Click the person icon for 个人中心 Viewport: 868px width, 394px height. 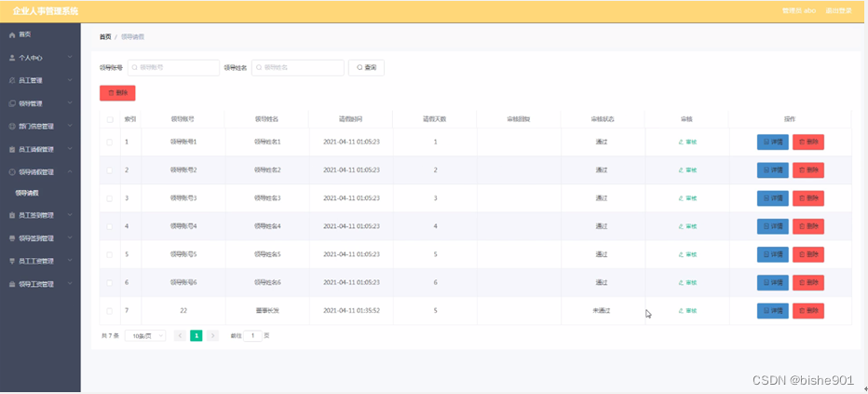[12, 58]
